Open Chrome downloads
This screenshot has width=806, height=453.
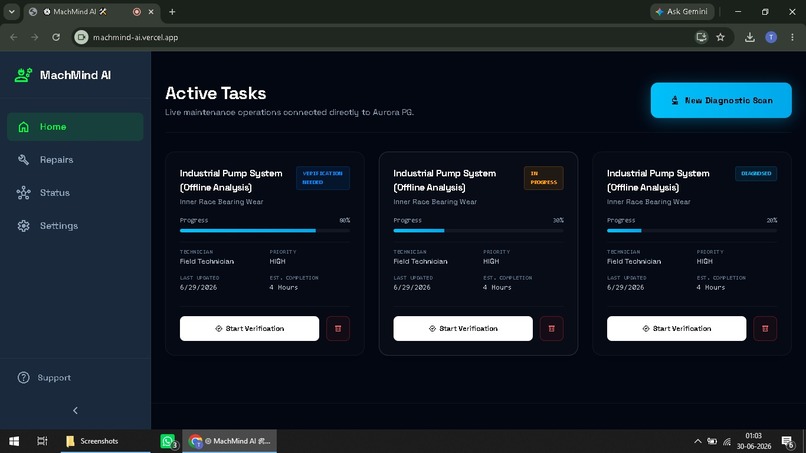749,37
